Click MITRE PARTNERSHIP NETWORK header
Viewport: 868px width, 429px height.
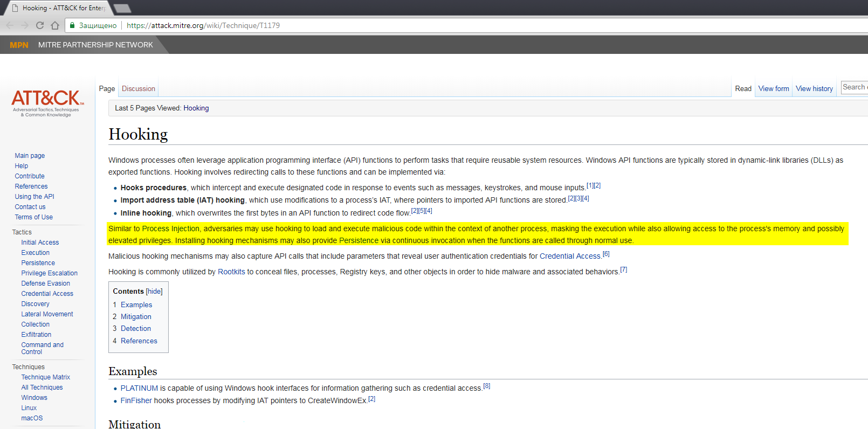coord(95,45)
